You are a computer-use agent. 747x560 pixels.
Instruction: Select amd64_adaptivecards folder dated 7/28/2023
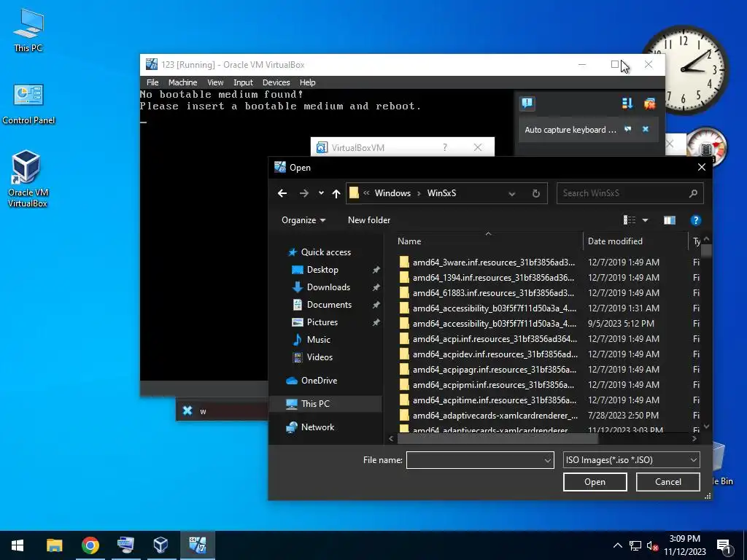click(494, 415)
